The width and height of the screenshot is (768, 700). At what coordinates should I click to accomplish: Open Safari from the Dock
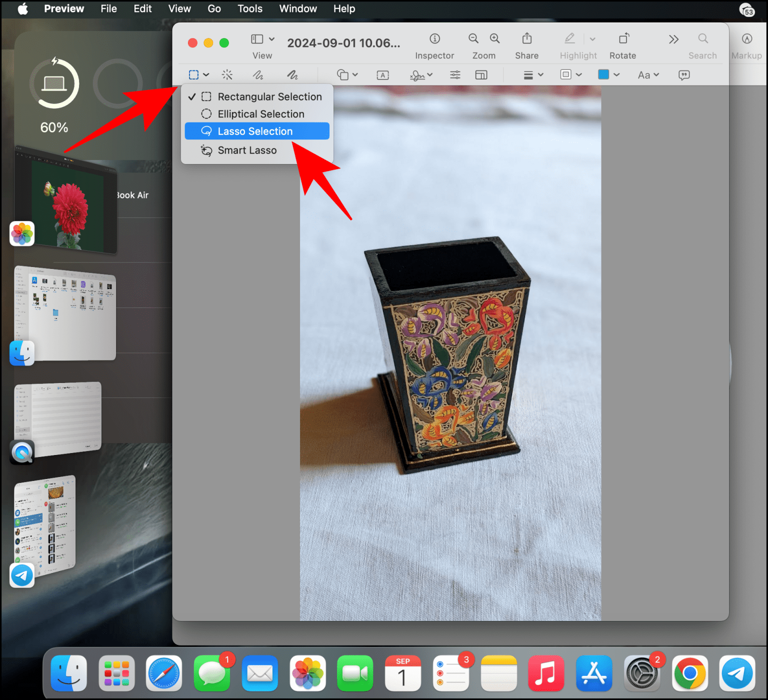164,673
